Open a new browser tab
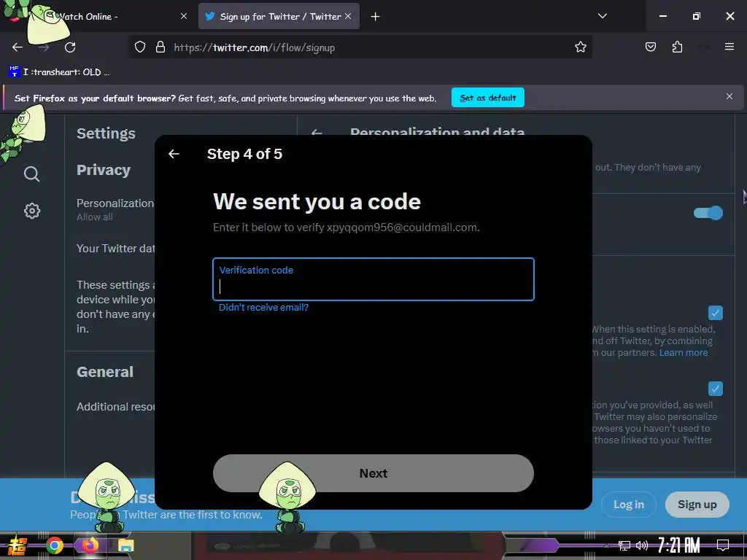 (x=376, y=17)
